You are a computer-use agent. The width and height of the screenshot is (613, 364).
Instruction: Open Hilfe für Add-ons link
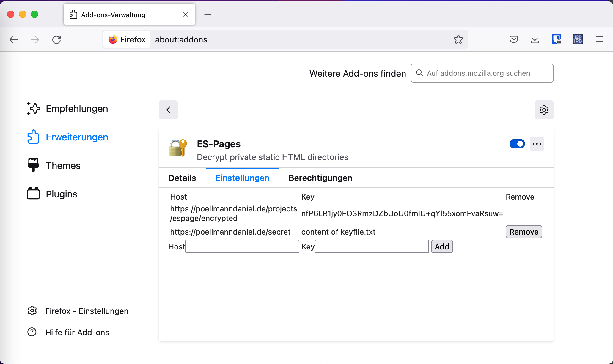[x=68, y=332]
